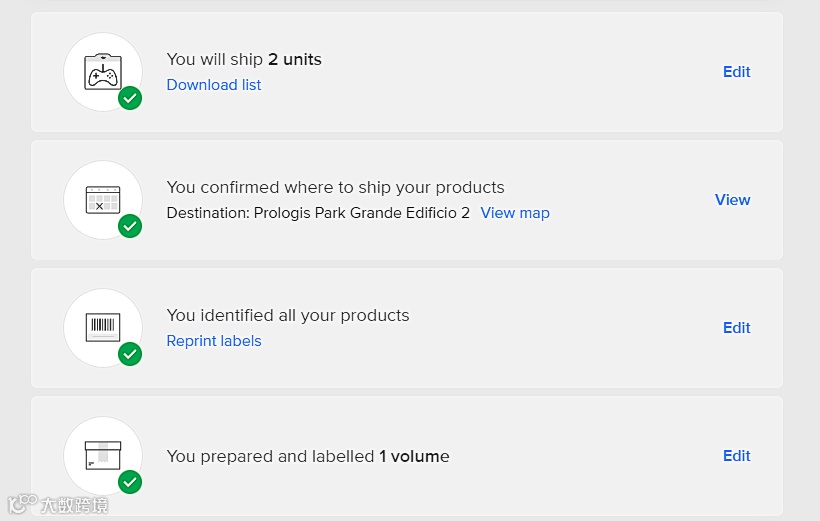
Task: Click the barcode product identification icon
Action: [102, 327]
